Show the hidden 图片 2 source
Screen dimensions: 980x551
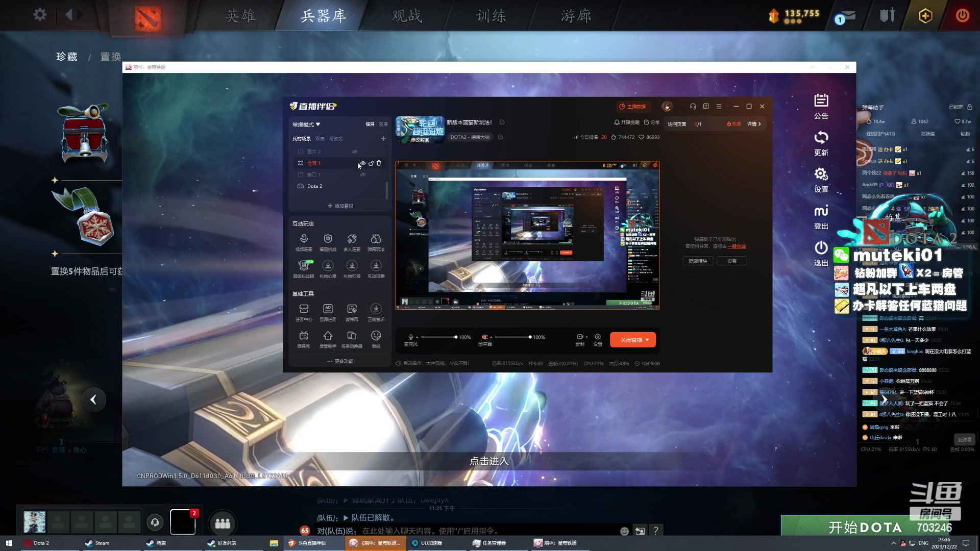(x=355, y=152)
